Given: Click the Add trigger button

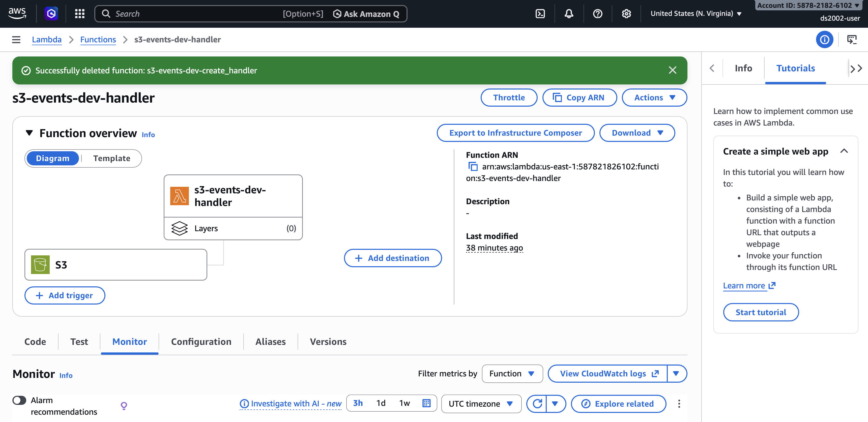Looking at the screenshot, I should 65,295.
